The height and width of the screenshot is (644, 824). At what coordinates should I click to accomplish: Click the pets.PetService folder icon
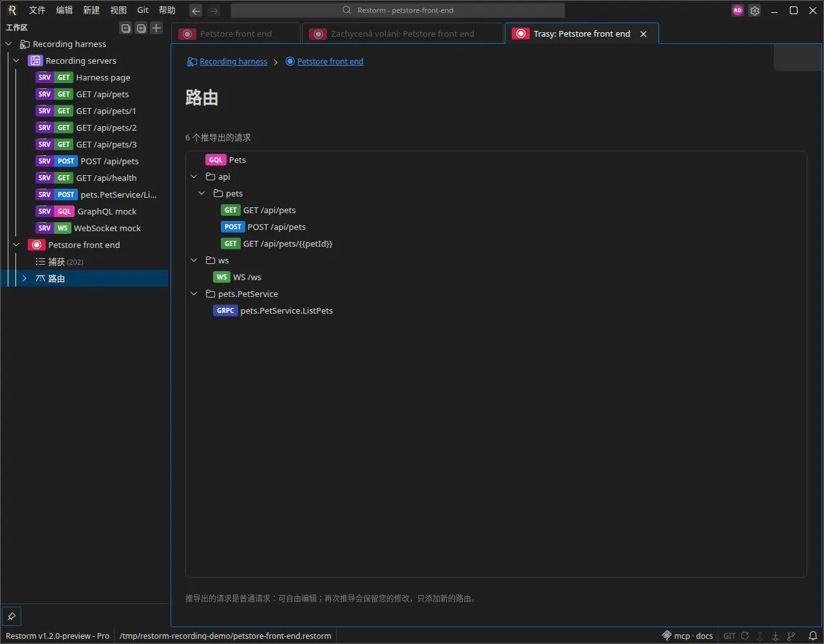210,294
